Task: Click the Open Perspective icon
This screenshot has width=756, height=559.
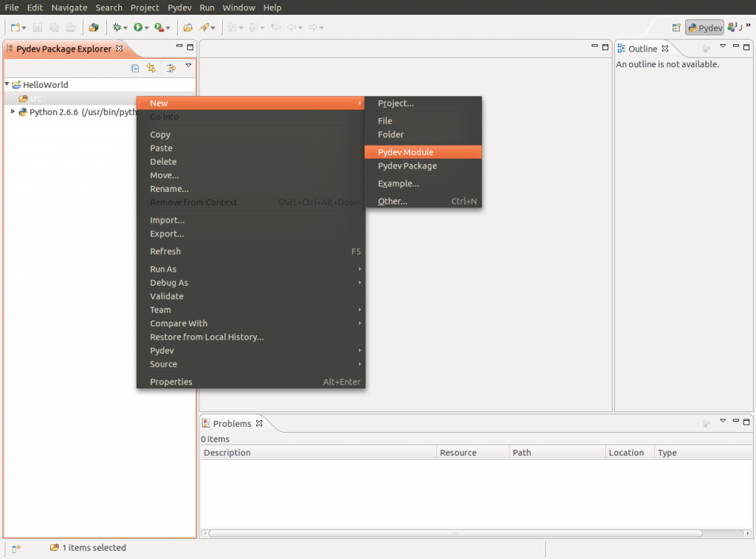Action: tap(676, 28)
